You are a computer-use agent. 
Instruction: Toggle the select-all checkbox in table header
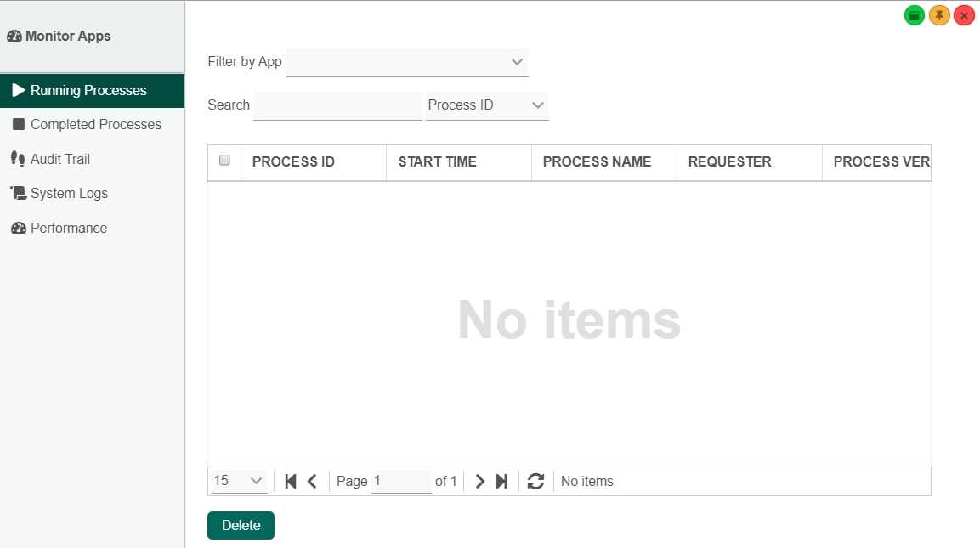[224, 161]
